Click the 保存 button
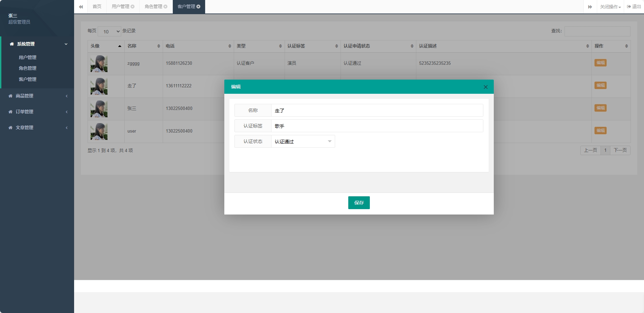 click(359, 202)
